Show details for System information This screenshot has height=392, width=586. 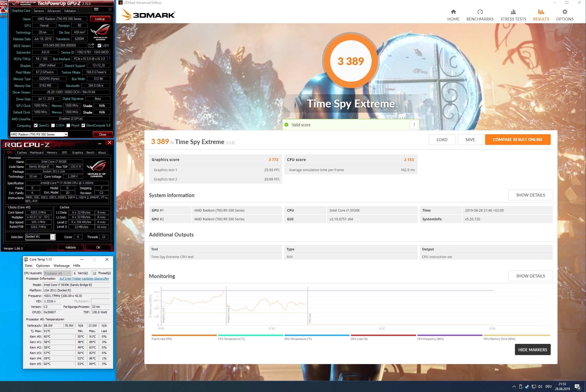(x=530, y=195)
